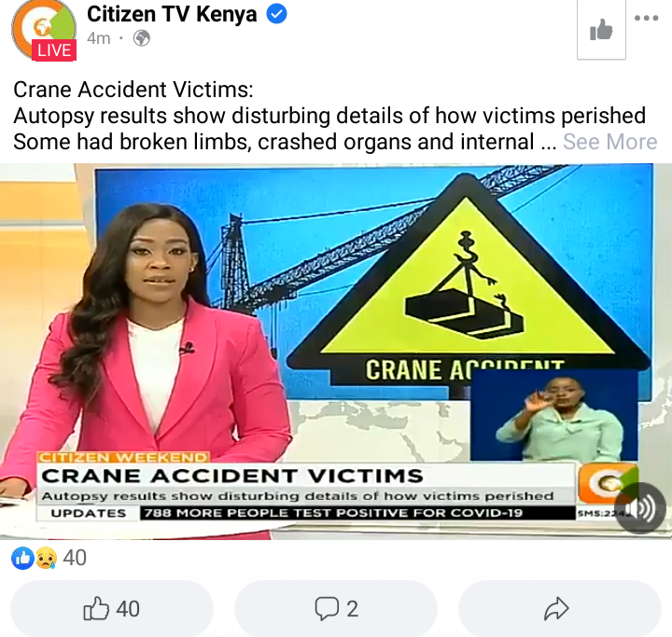Screen dimensions: 672x637
Task: Open the reactions count of 40
Action: pos(75,558)
